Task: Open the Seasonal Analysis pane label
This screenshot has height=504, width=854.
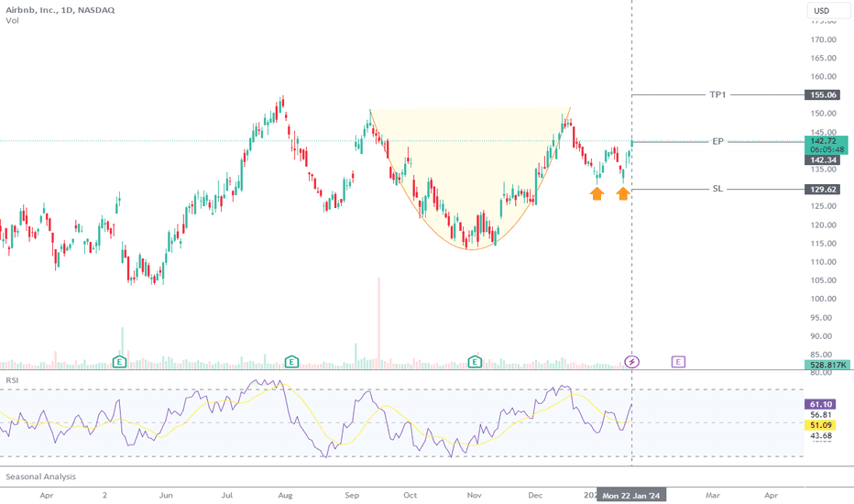Action: (41, 477)
